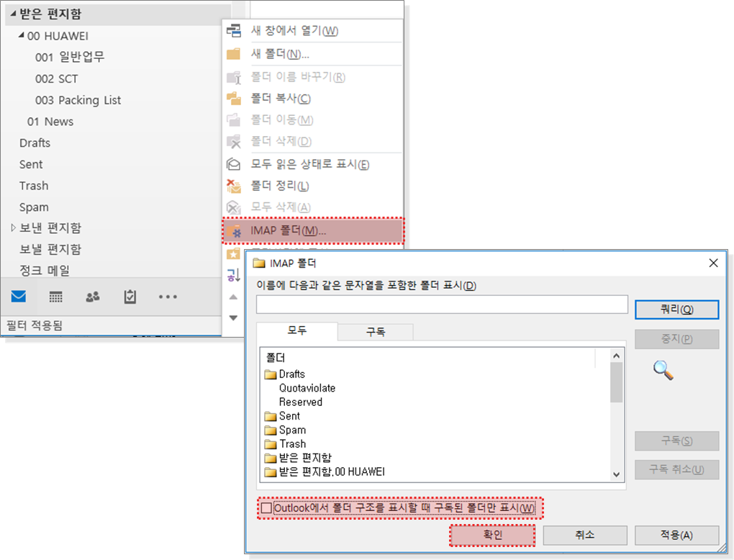Image resolution: width=734 pixels, height=560 pixels.
Task: Click the magnifying glass icon in IMAP dialog
Action: coord(663,371)
